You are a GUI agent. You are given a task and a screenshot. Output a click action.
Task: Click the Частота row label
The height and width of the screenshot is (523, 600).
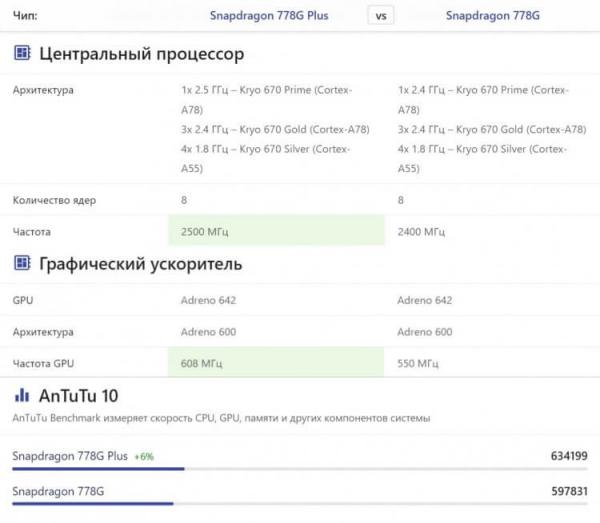point(32,232)
